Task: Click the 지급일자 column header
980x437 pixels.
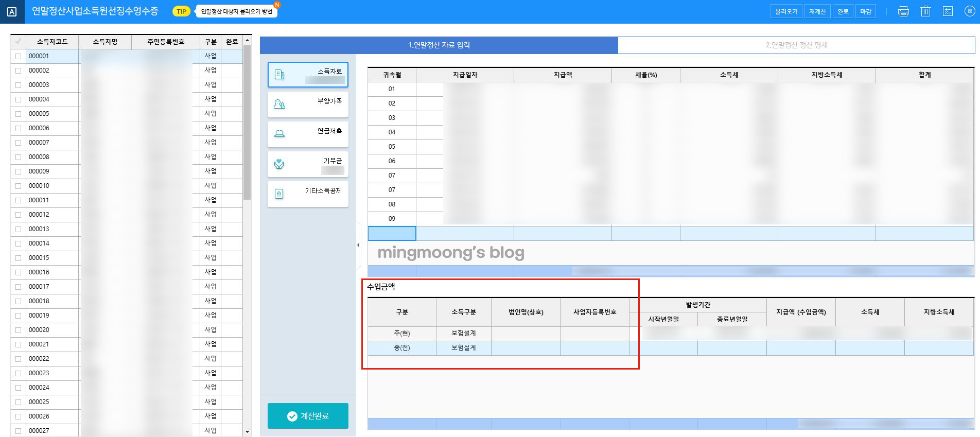Action: (x=465, y=75)
